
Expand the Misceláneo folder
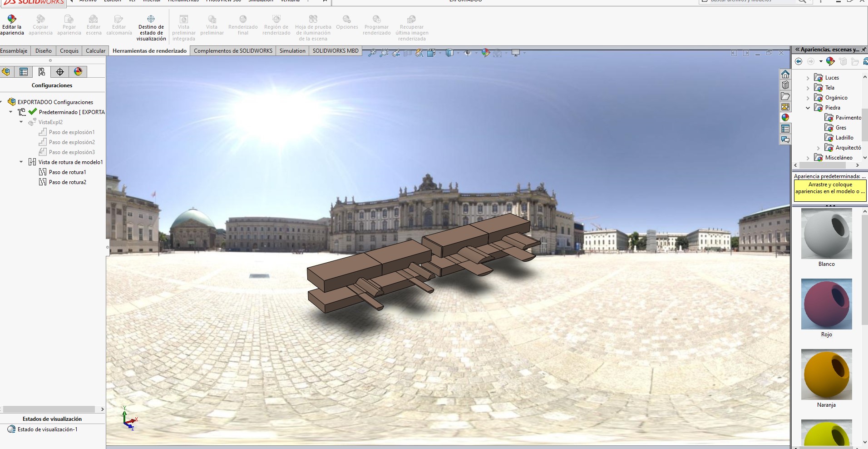point(808,158)
